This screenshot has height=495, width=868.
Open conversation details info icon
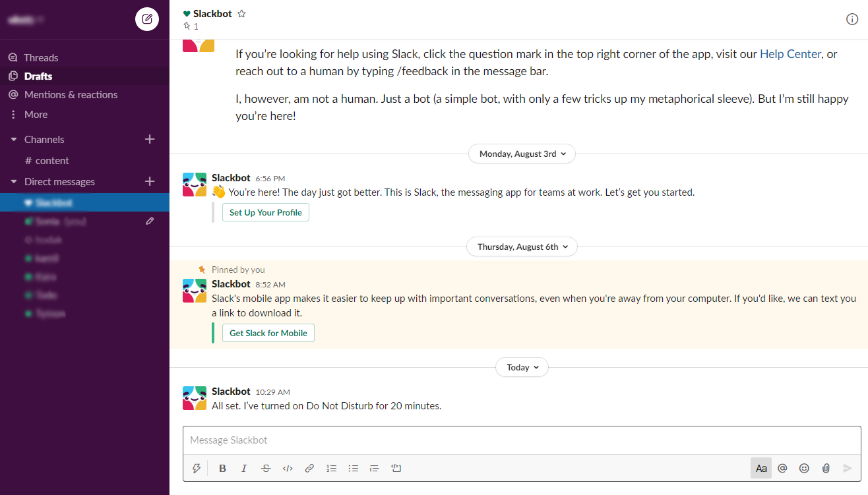click(852, 19)
